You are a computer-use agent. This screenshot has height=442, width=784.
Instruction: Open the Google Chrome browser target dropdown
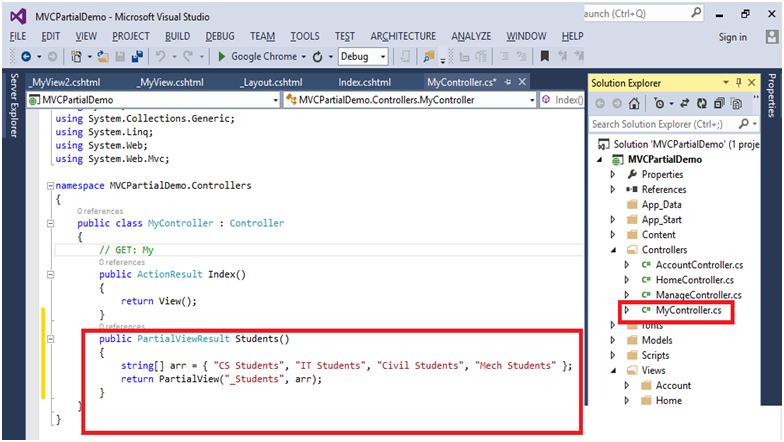304,57
